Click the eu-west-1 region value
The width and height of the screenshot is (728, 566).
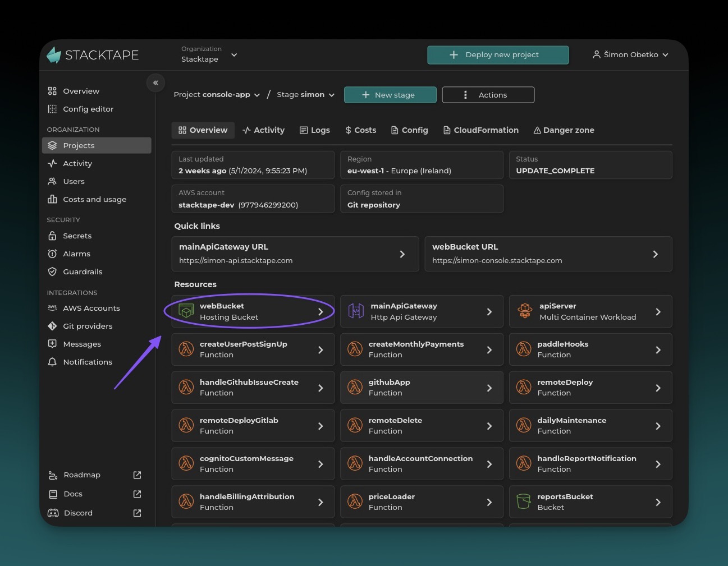pyautogui.click(x=365, y=171)
